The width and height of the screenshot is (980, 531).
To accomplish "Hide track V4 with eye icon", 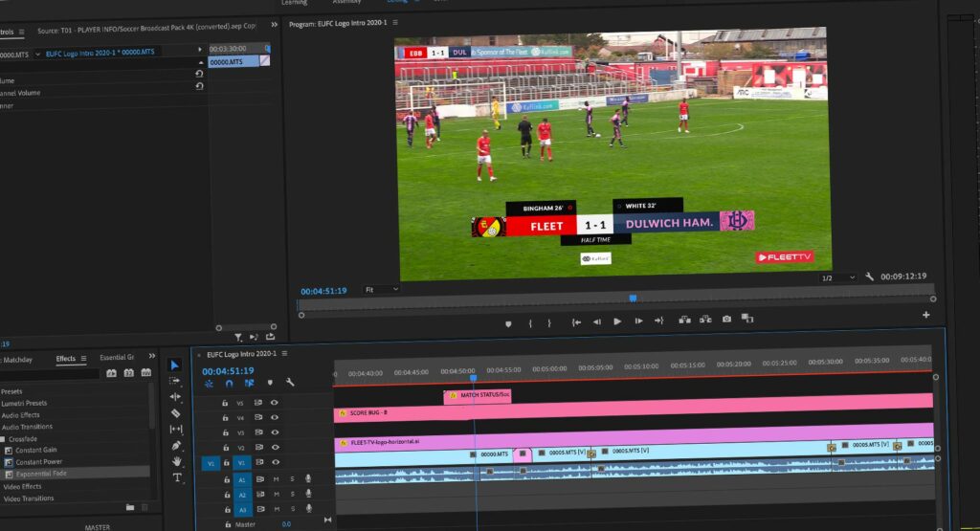I will coord(275,418).
